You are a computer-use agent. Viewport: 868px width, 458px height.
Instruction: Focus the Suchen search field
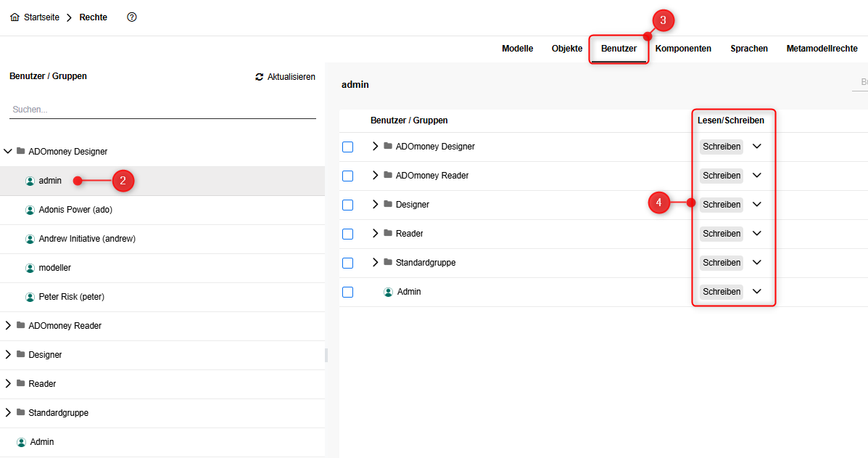[x=162, y=110]
